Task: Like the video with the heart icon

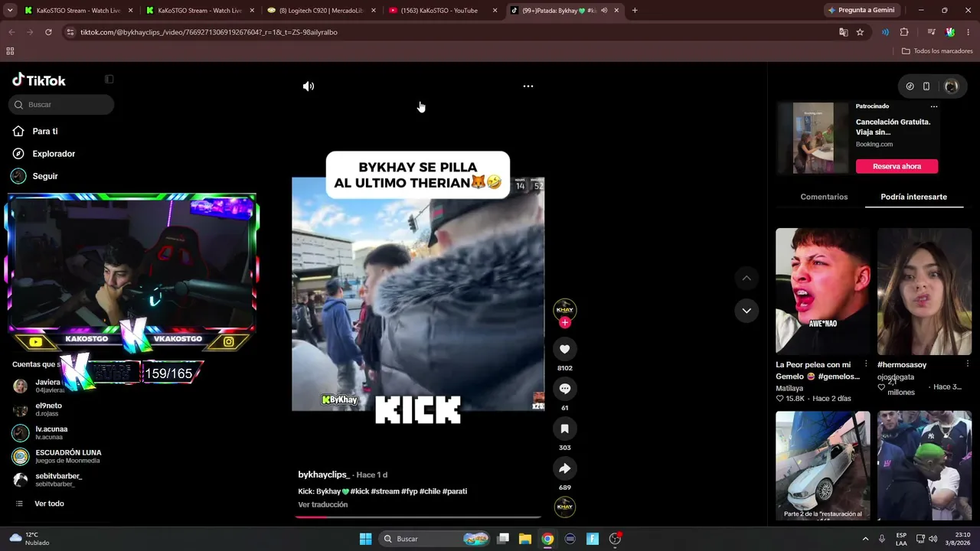Action: coord(565,349)
